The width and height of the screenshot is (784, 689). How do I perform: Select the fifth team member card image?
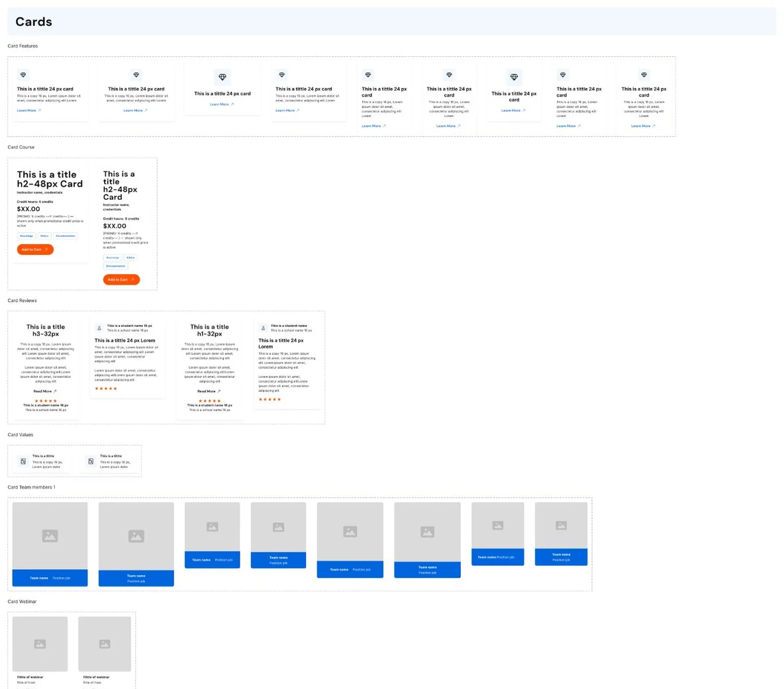coord(350,531)
